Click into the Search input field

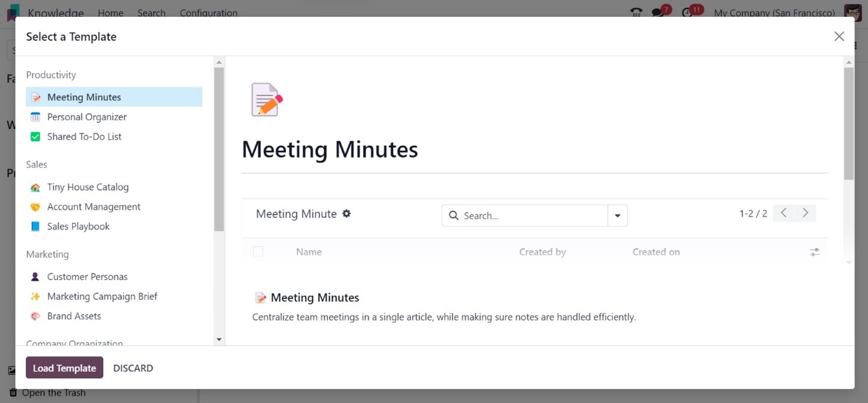pos(533,216)
